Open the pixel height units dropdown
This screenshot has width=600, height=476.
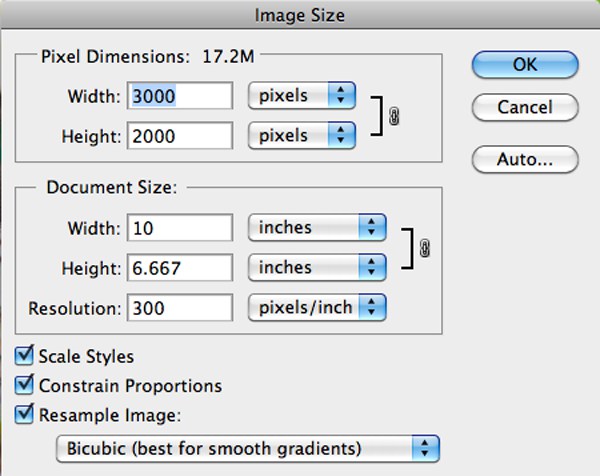coord(302,135)
